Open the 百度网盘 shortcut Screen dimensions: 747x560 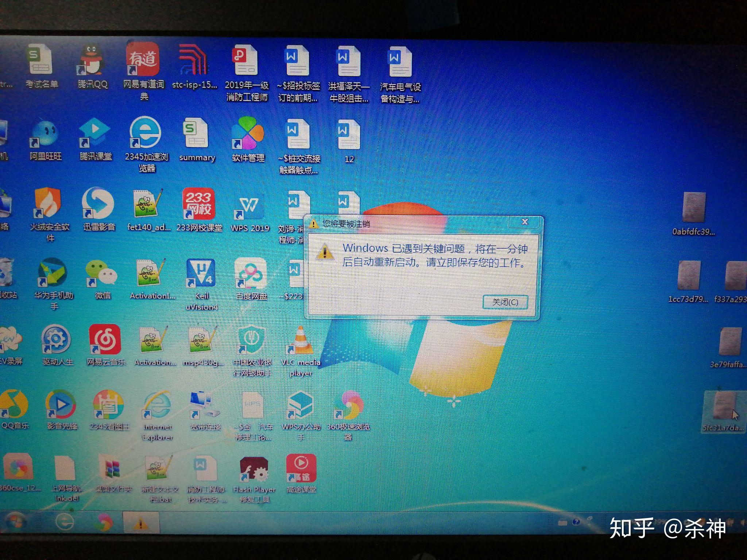pyautogui.click(x=251, y=279)
